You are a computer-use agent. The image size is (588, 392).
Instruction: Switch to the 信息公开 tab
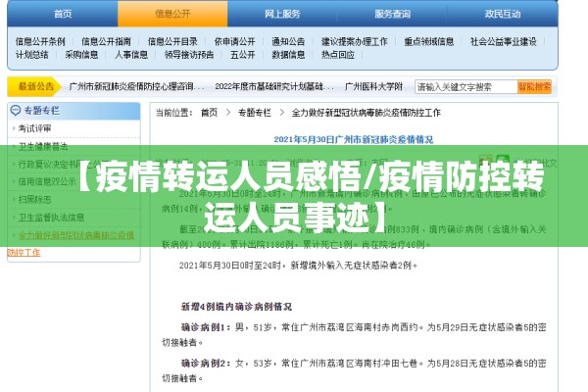tap(172, 14)
